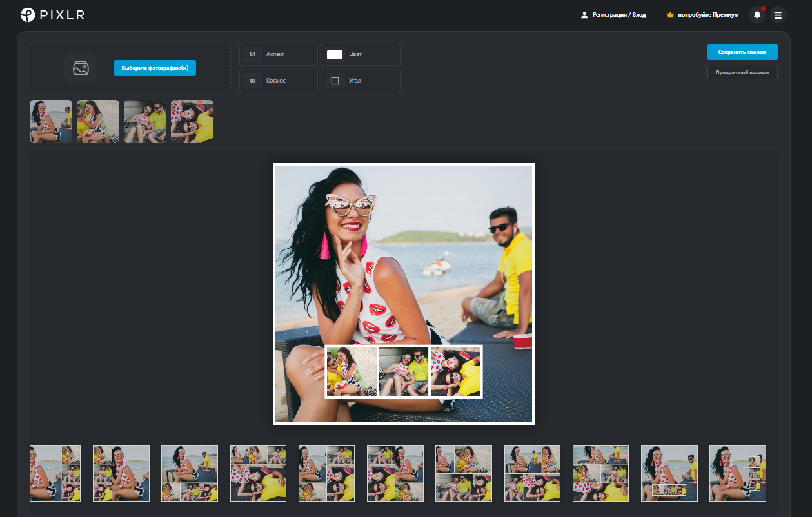Open Регистрация / Вход link
Screen dimensions: 812x517
619,15
